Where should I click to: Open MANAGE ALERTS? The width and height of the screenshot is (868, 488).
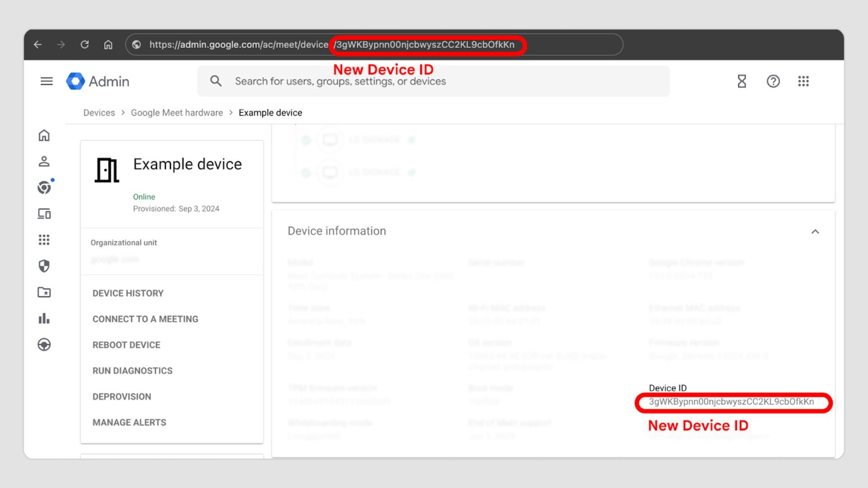click(129, 422)
